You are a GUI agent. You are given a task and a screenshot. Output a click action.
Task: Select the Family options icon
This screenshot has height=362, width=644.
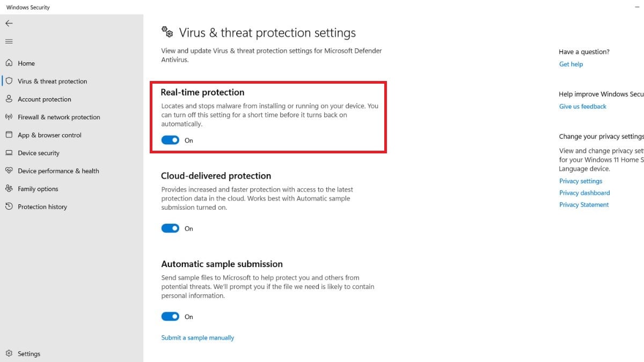pyautogui.click(x=9, y=189)
